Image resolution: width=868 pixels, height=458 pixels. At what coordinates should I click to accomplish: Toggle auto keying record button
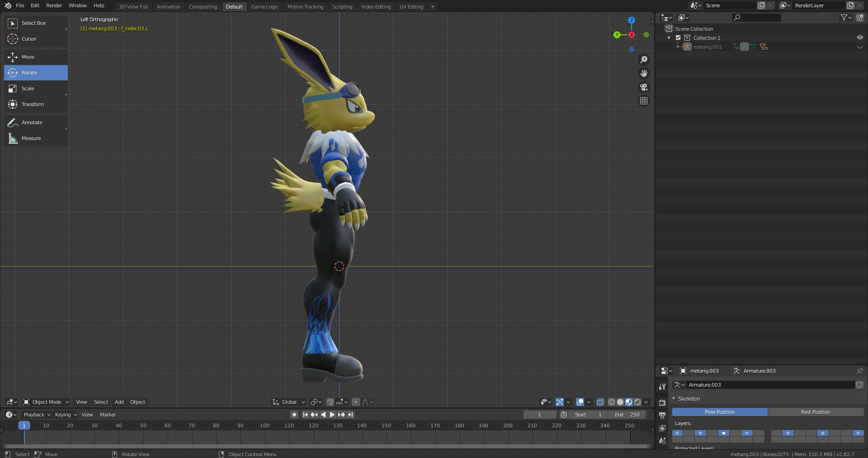[x=294, y=415]
